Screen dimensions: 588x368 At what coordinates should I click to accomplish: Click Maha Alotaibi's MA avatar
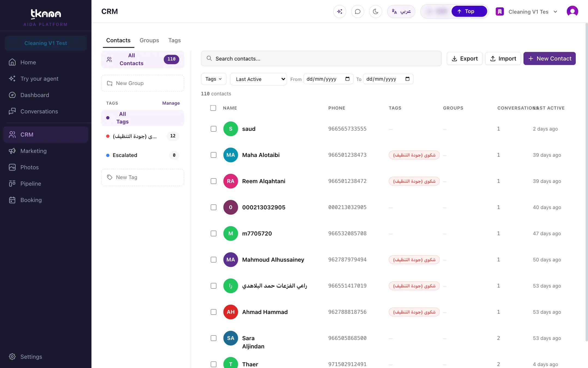231,155
